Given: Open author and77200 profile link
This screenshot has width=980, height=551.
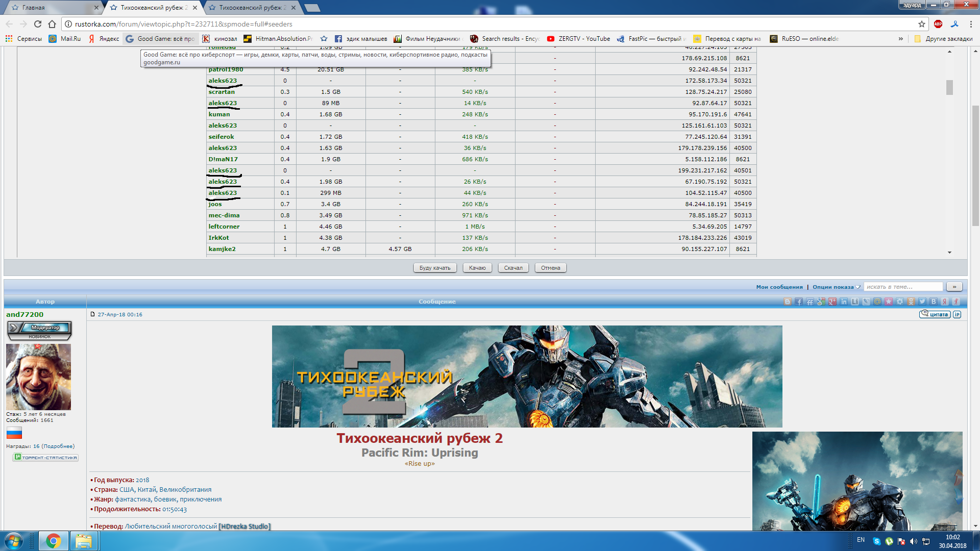Looking at the screenshot, I should 24,314.
